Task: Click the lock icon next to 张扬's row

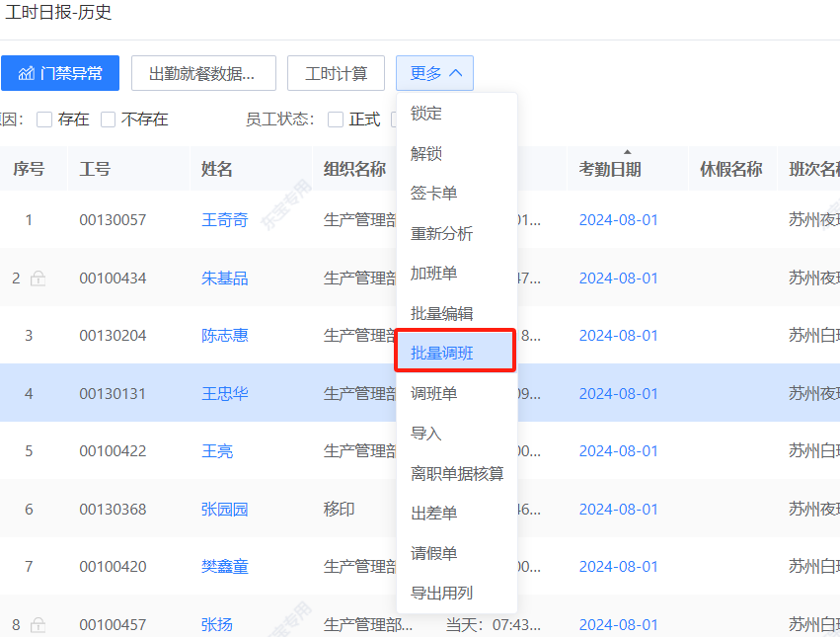Action: 38,625
